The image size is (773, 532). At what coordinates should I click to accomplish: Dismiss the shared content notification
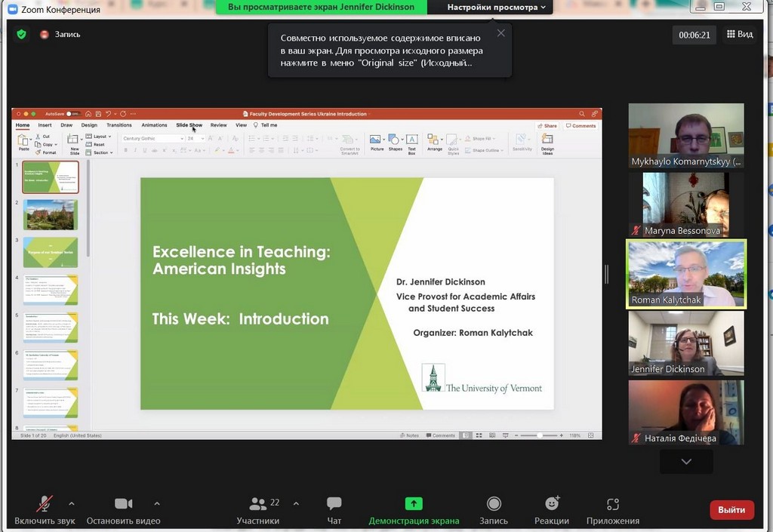point(500,33)
